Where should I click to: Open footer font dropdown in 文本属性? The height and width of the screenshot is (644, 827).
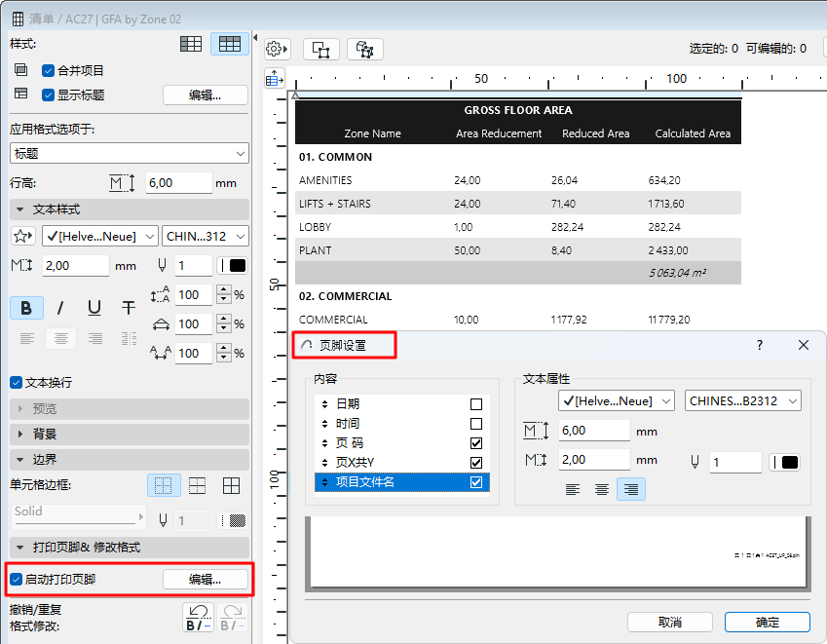pos(617,400)
